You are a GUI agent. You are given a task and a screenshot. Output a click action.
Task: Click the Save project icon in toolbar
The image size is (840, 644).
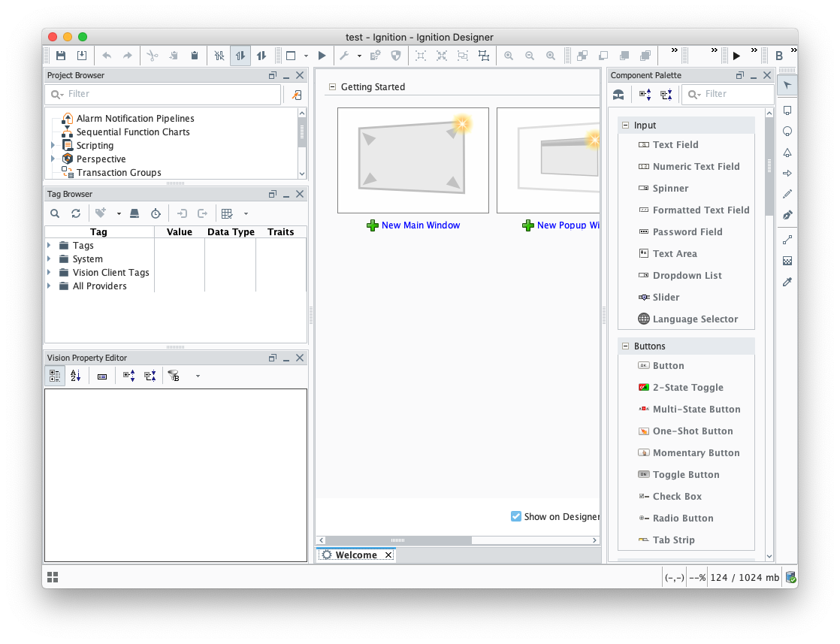tap(61, 56)
